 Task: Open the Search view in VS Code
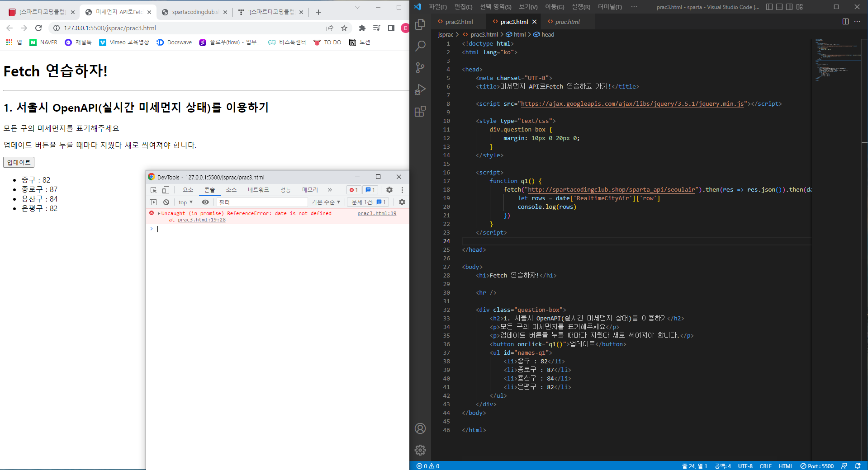pyautogui.click(x=420, y=46)
